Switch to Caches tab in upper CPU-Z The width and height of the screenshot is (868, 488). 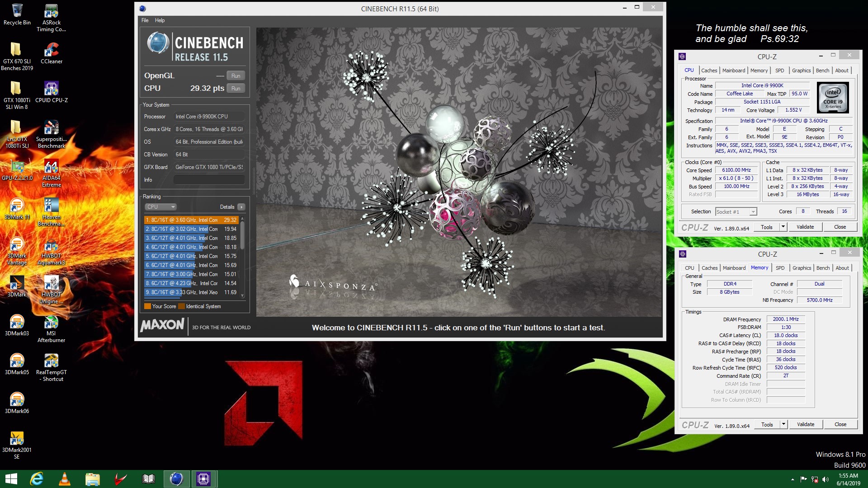tap(709, 70)
